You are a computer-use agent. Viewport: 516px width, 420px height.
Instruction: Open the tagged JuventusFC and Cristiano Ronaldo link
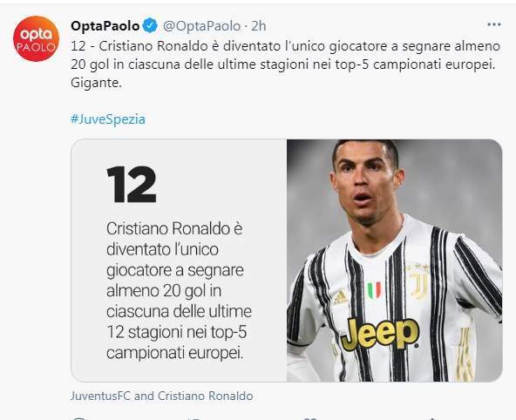tap(161, 396)
